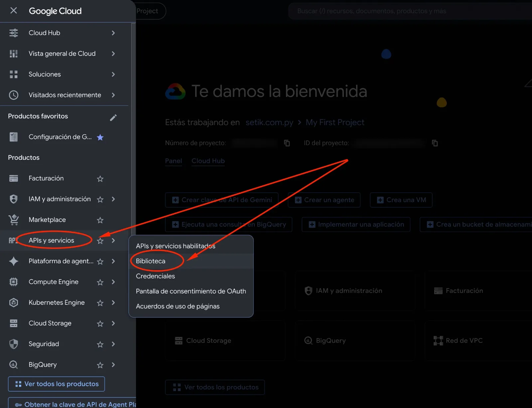Pin Cloud Storage with its star
The image size is (532, 408).
tap(100, 323)
